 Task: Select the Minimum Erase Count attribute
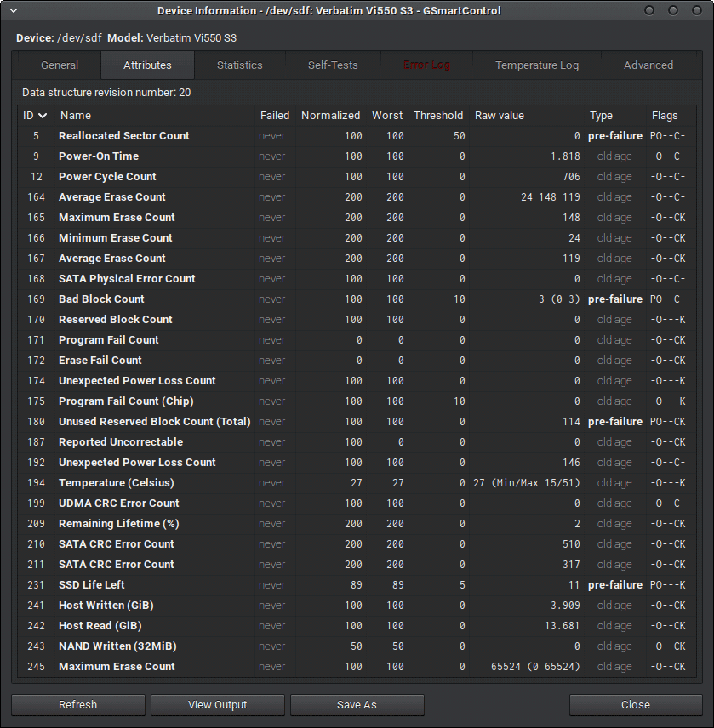coord(357,238)
